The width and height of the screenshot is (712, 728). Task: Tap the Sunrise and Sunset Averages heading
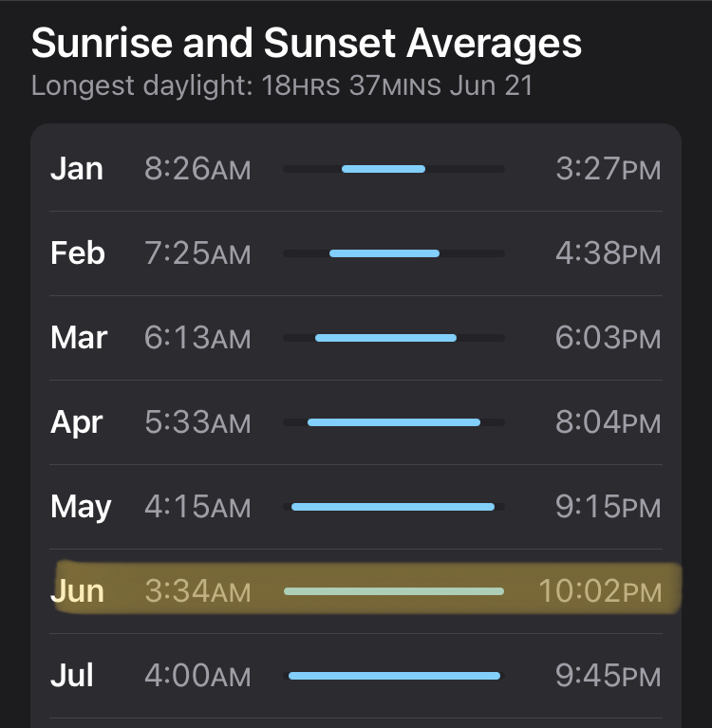pos(307,44)
